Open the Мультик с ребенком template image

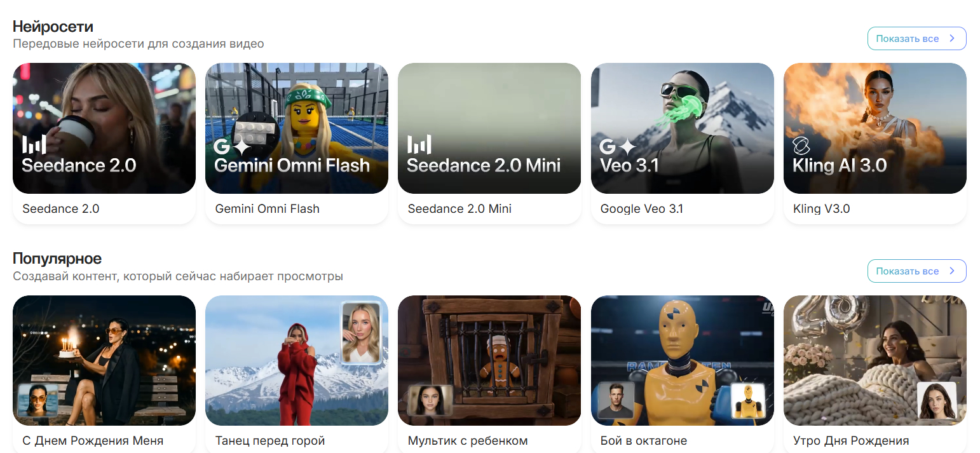pos(489,360)
